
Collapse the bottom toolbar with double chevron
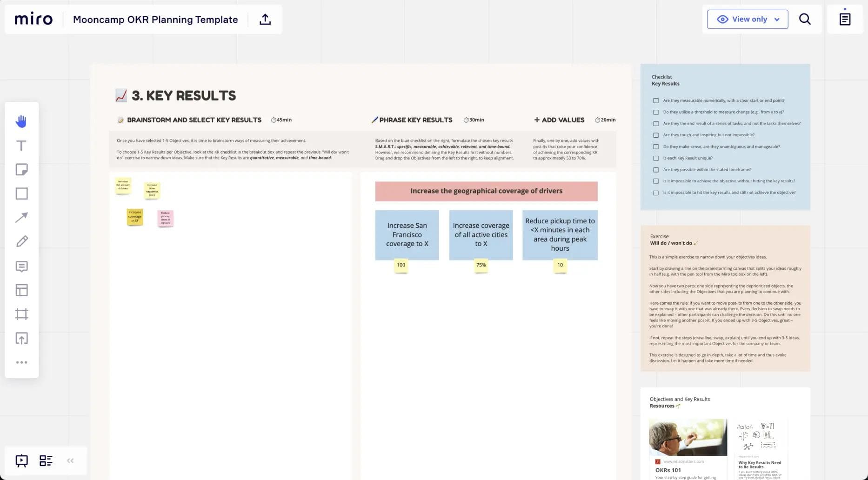pyautogui.click(x=71, y=460)
